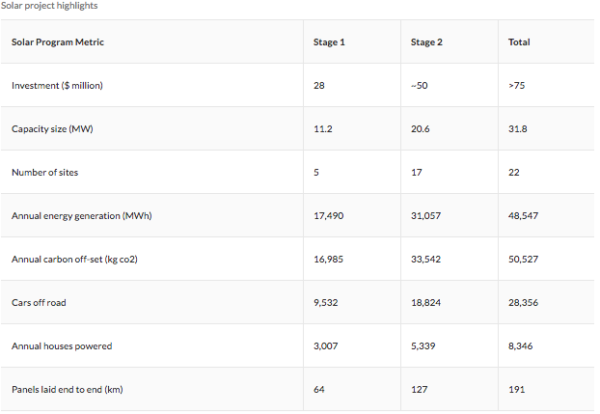Click the Annual houses powered label
Image resolution: width=600 pixels, height=414 pixels.
(62, 346)
